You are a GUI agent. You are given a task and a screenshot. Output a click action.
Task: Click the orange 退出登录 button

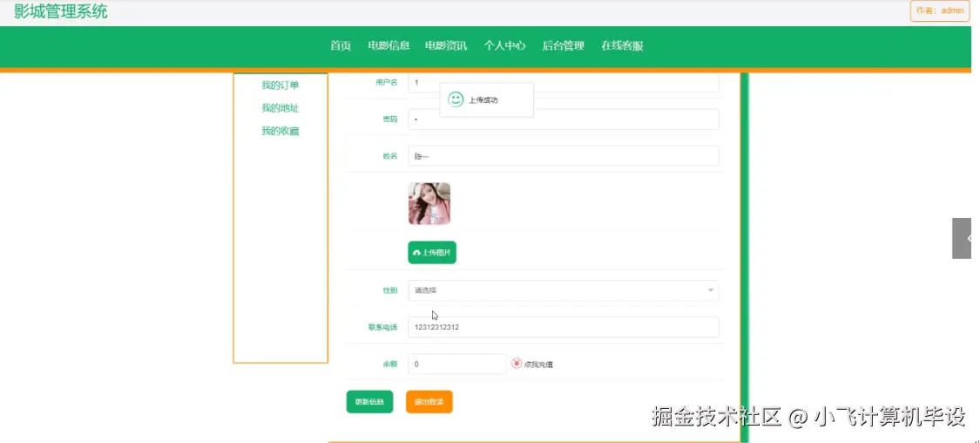(429, 402)
